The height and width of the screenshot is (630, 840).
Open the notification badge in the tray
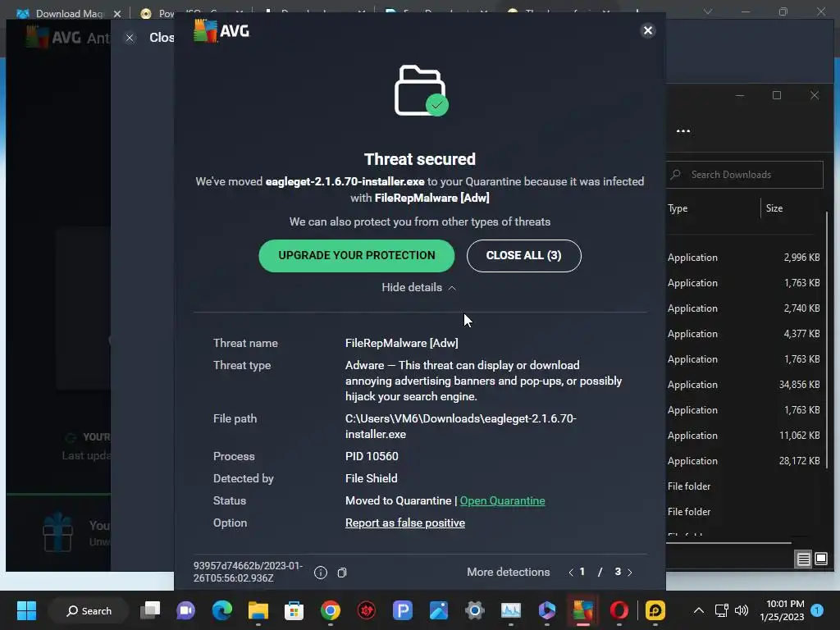pyautogui.click(x=817, y=610)
